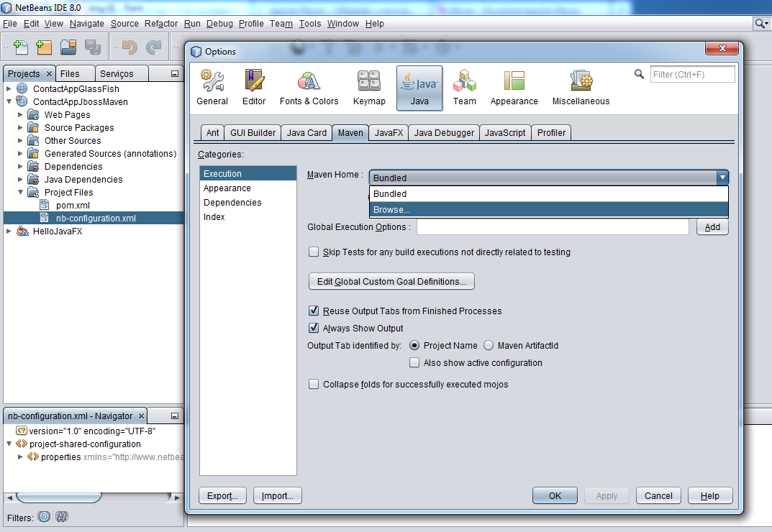
Task: Uncheck Always Show Output
Action: point(314,328)
